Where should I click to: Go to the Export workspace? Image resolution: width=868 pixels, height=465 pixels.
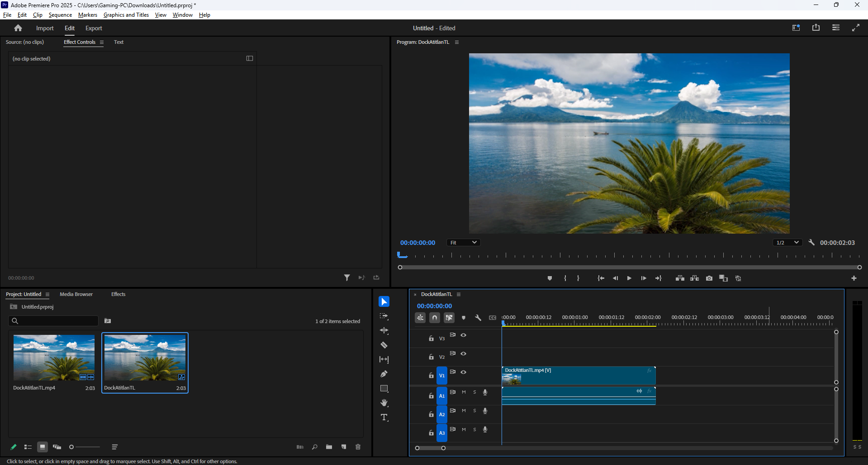point(94,28)
